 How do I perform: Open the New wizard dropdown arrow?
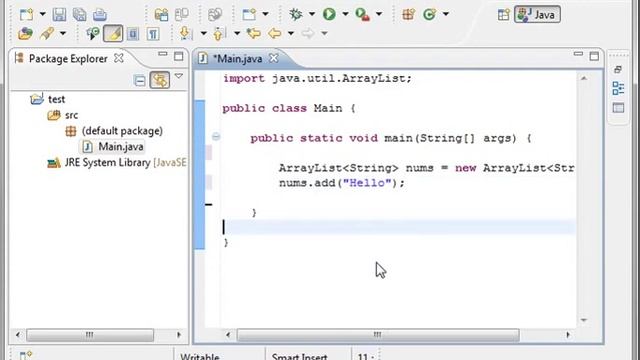tap(42, 15)
